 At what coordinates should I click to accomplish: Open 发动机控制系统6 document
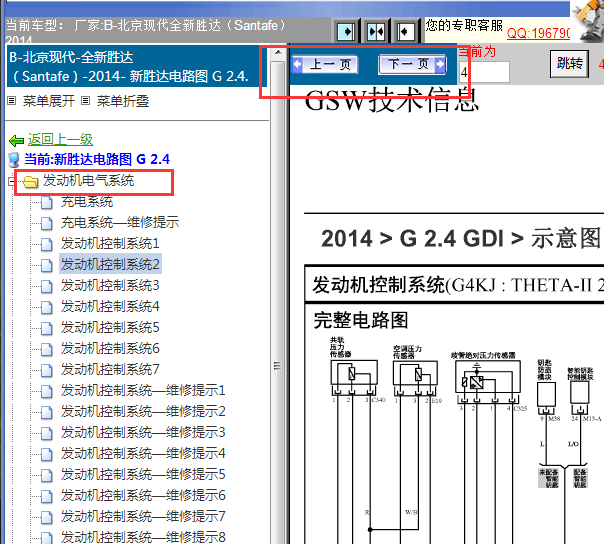point(110,349)
